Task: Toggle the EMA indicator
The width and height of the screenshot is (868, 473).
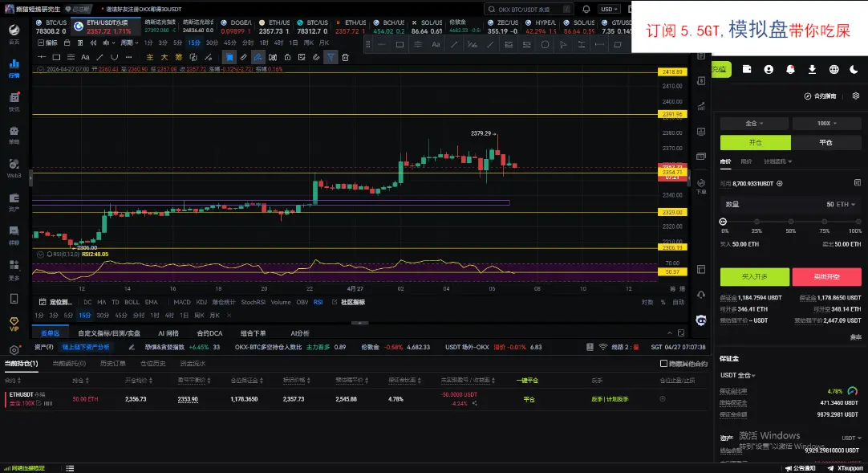Action: (x=151, y=302)
